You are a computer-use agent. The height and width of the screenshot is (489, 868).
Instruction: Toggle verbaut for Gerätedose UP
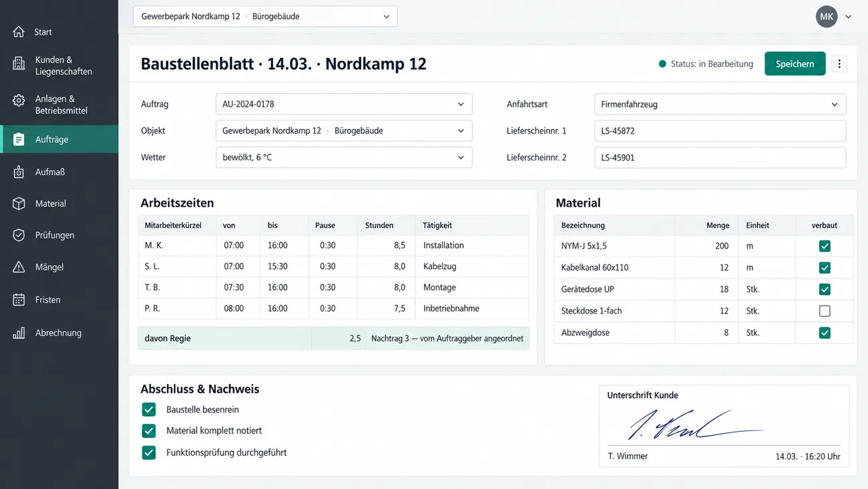[825, 289]
